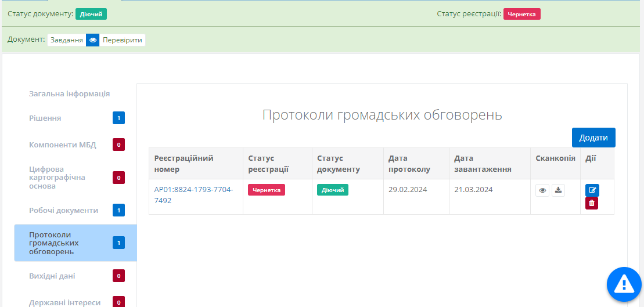
Task: Open the Компоненти МБД section
Action: point(63,145)
